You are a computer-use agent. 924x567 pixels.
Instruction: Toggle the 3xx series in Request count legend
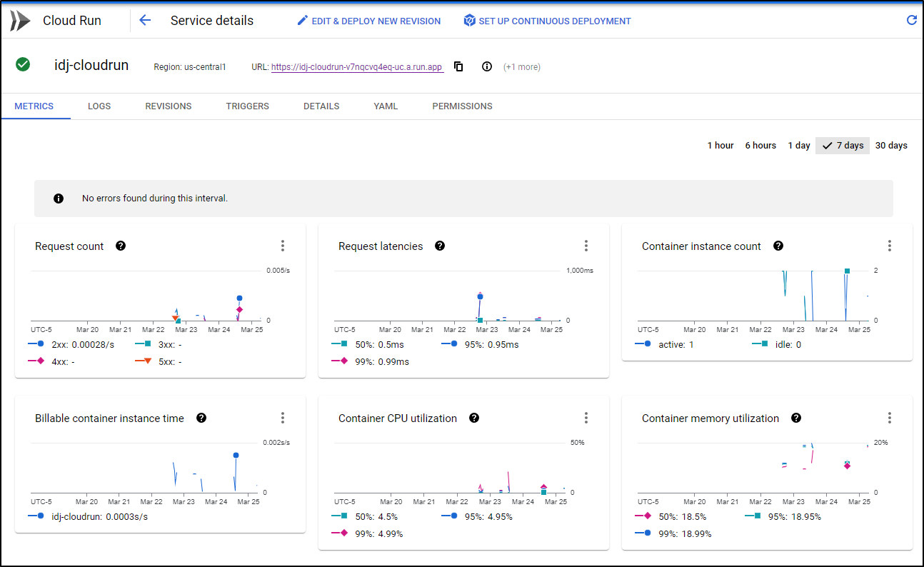pyautogui.click(x=159, y=344)
